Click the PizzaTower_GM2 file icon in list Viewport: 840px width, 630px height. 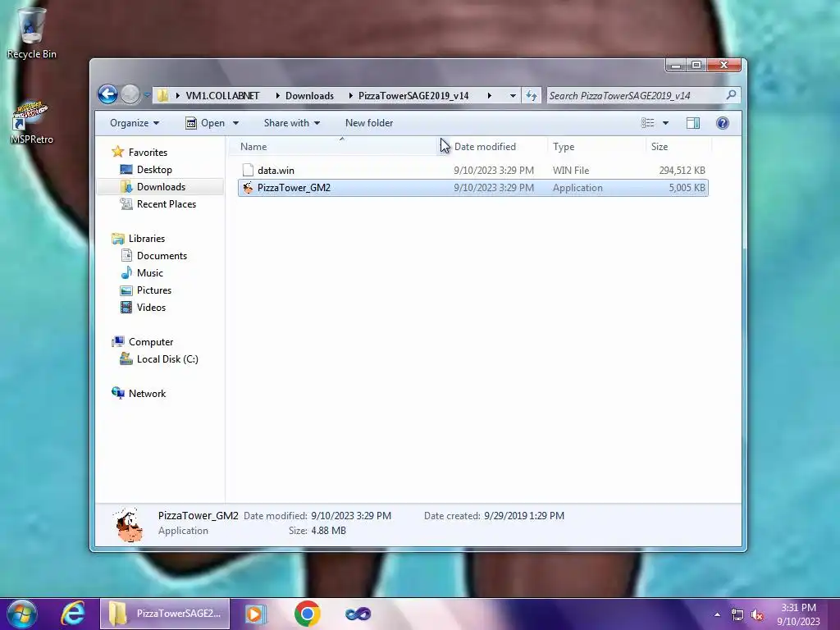pos(248,188)
